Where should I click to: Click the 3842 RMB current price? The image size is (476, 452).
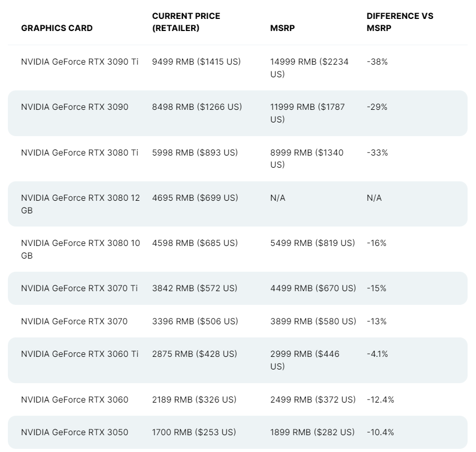194,289
